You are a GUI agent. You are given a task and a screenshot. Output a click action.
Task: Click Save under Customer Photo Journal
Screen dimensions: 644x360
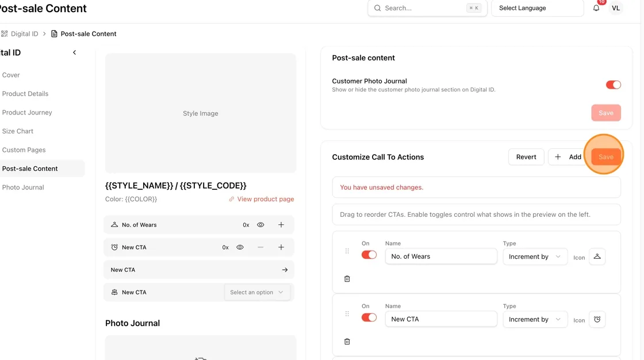tap(606, 113)
